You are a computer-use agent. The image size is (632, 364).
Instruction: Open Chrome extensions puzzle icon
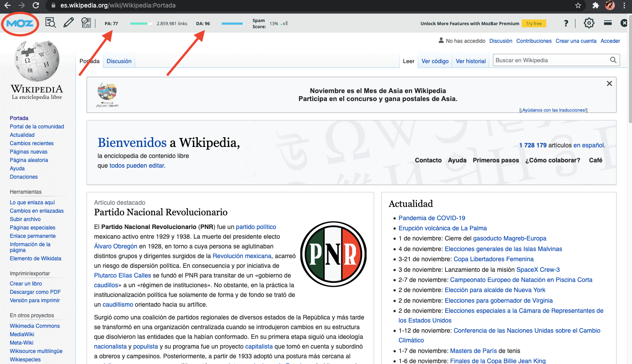pos(596,6)
